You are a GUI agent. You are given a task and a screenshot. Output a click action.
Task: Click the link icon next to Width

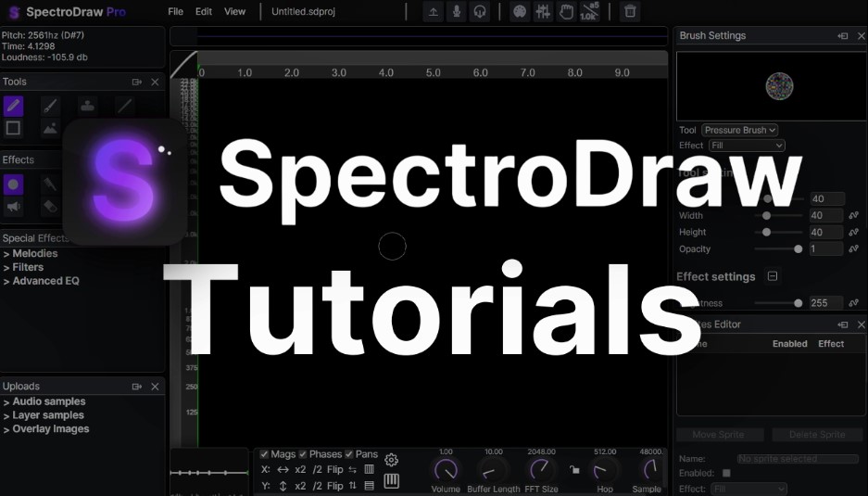point(853,216)
